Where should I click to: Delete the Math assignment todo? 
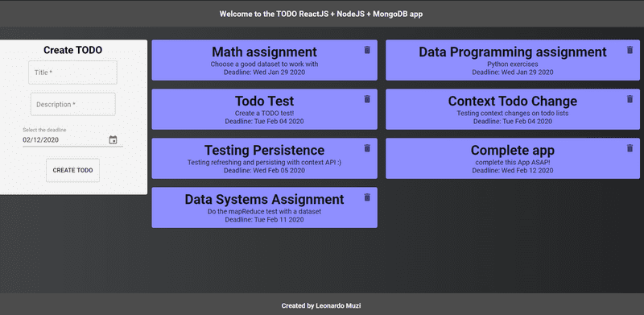click(x=367, y=50)
